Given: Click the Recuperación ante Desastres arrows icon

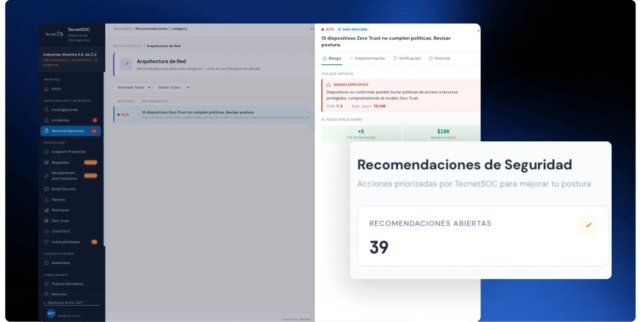Looking at the screenshot, I should click(x=46, y=176).
